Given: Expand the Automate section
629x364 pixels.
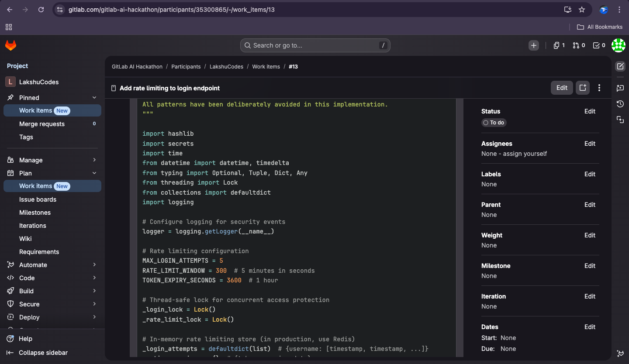Looking at the screenshot, I should tap(52, 265).
